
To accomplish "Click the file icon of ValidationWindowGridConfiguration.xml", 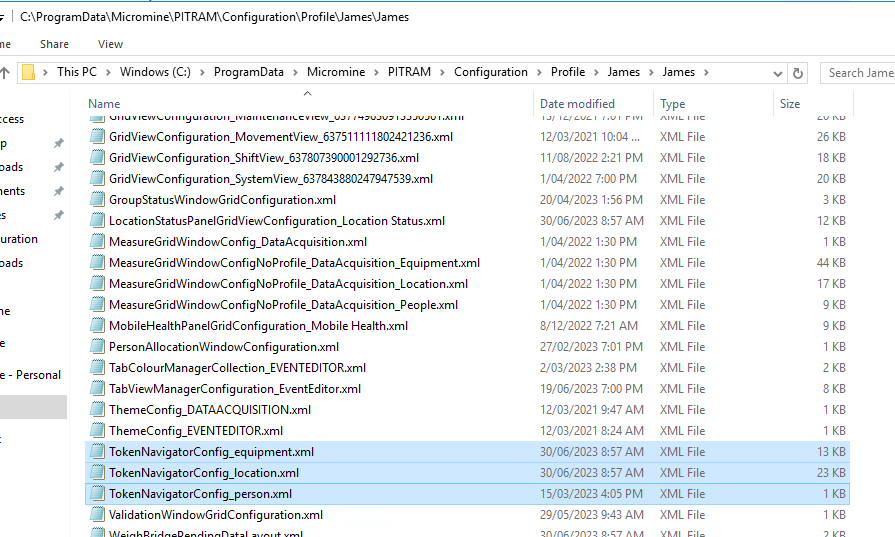I will click(97, 515).
